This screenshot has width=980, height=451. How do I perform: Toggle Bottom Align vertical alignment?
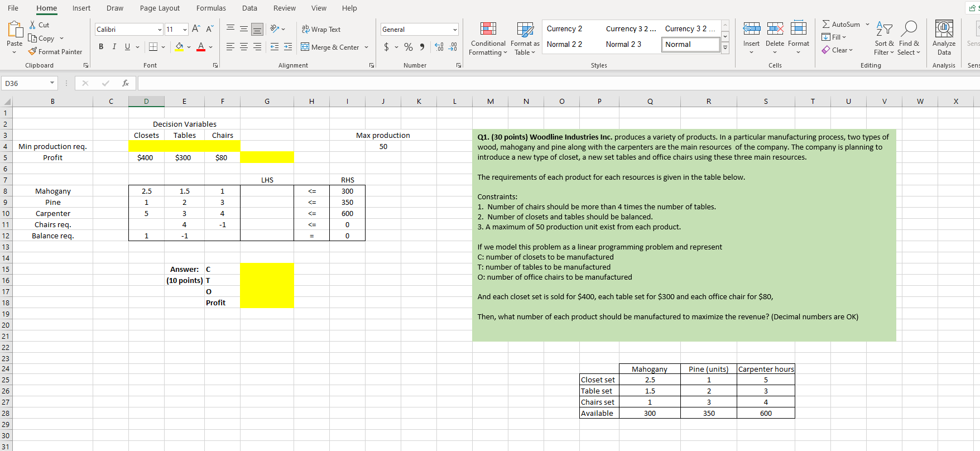(257, 29)
